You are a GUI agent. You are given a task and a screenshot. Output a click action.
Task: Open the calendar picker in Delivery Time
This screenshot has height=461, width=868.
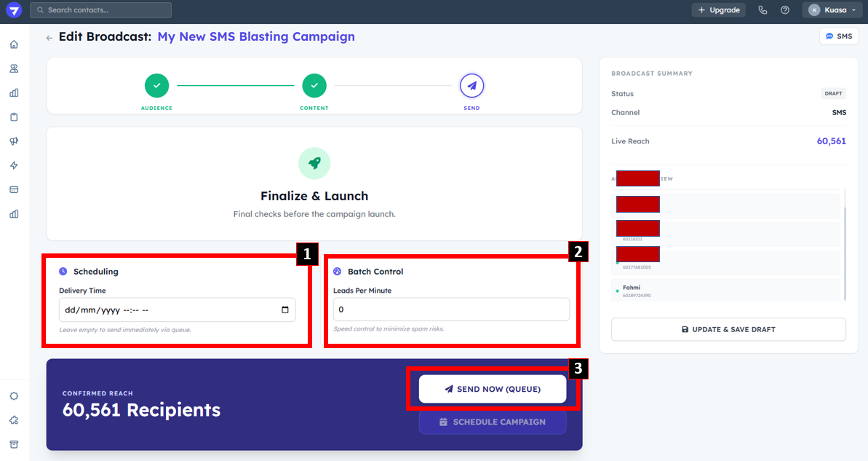284,310
